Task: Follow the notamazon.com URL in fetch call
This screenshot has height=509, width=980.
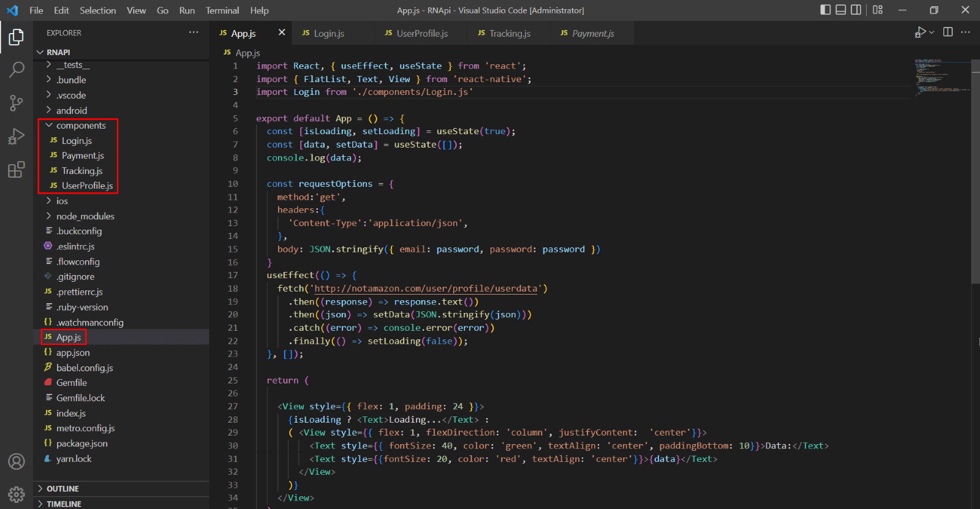Action: click(426, 288)
